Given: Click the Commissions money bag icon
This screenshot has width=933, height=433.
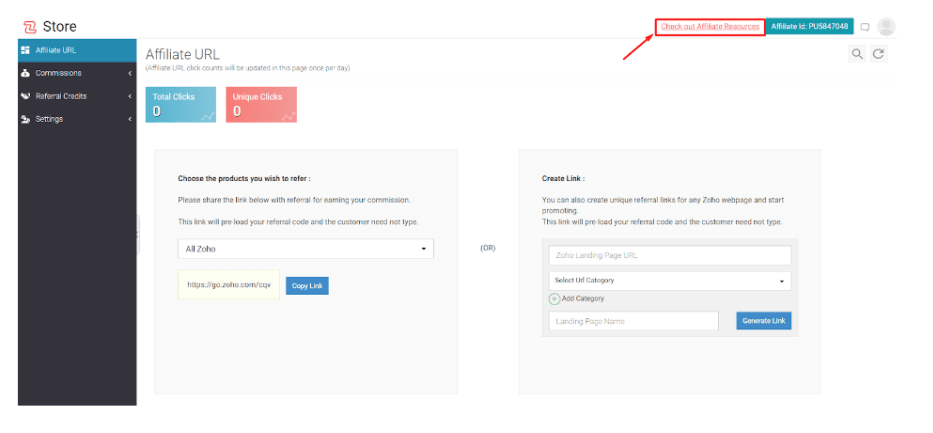Looking at the screenshot, I should click(x=25, y=73).
